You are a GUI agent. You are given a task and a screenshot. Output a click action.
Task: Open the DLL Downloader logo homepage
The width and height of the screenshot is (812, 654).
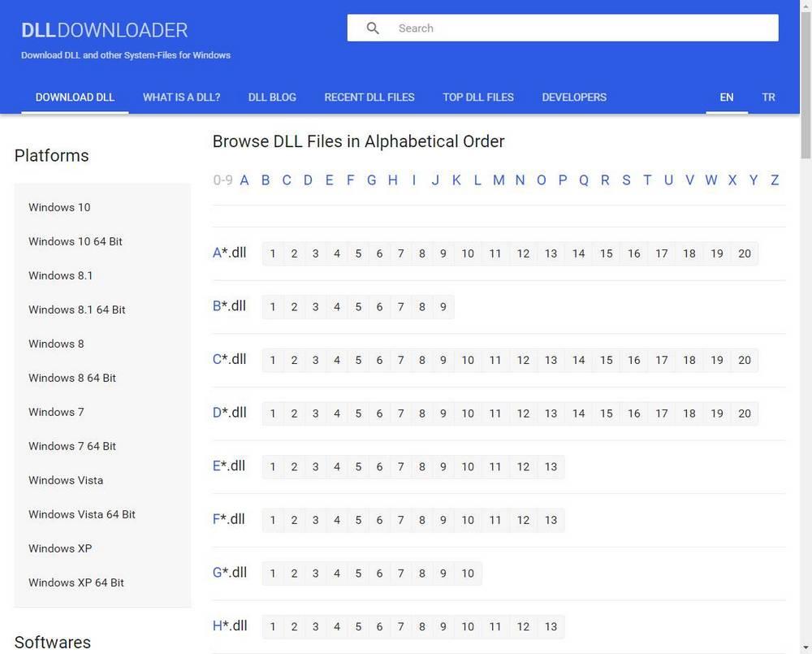pyautogui.click(x=105, y=30)
